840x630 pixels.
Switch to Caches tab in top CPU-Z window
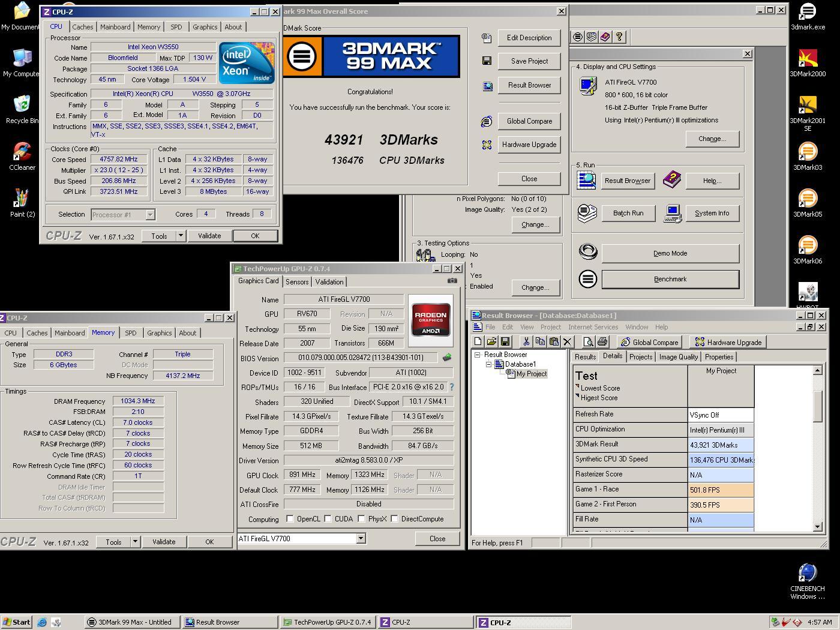click(x=83, y=27)
